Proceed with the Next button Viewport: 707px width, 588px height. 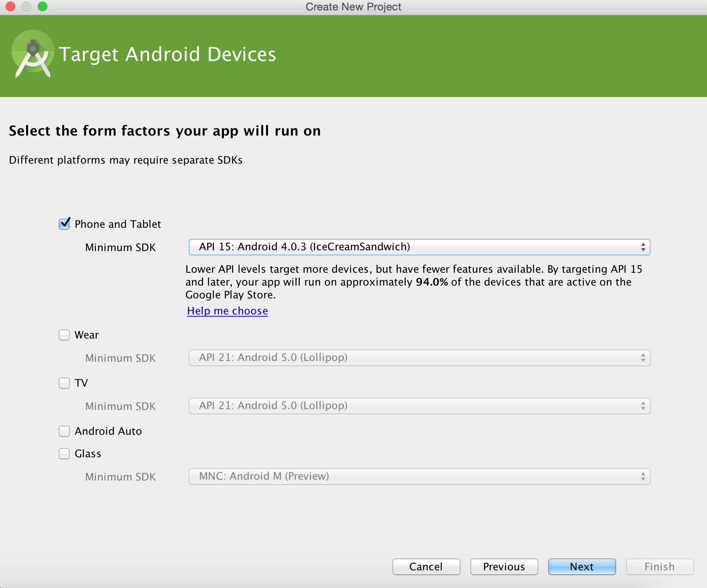point(582,567)
